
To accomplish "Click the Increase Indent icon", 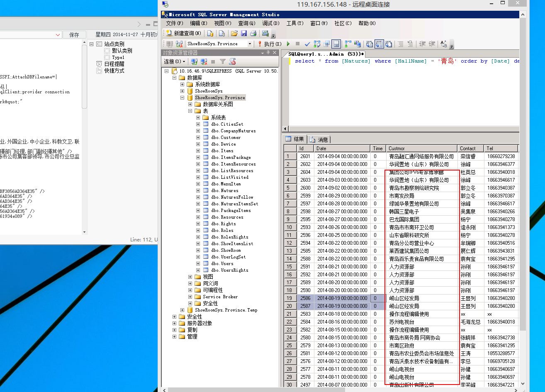I will pos(432,44).
